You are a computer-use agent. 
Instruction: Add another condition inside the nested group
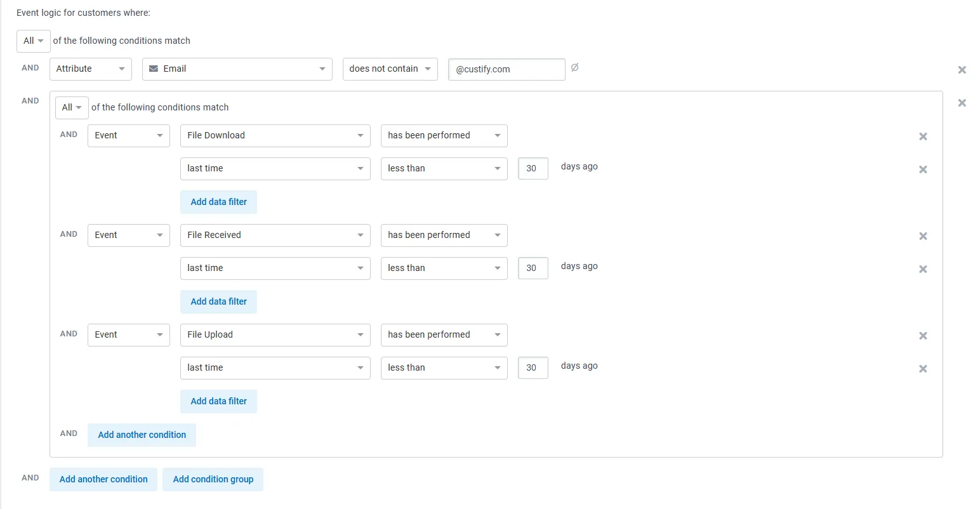click(142, 435)
